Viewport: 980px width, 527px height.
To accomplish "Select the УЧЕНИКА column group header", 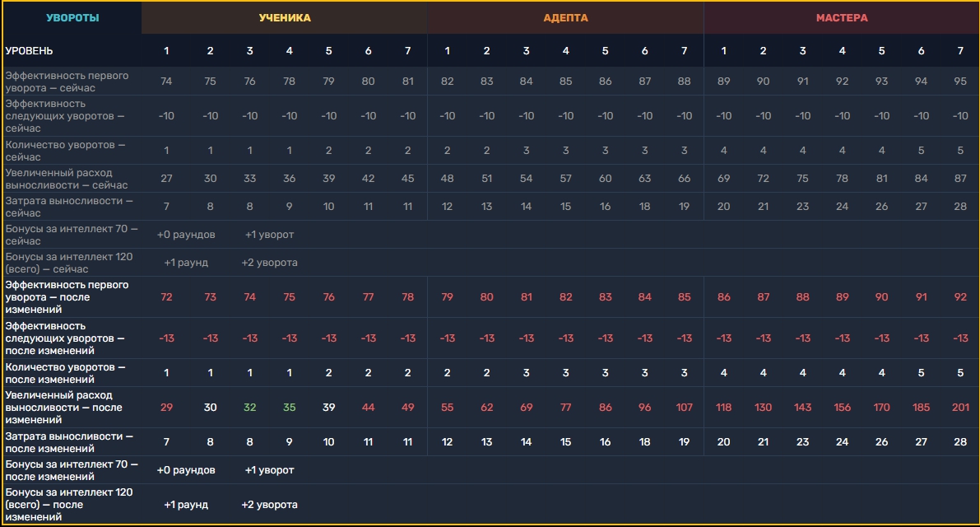I will point(285,17).
